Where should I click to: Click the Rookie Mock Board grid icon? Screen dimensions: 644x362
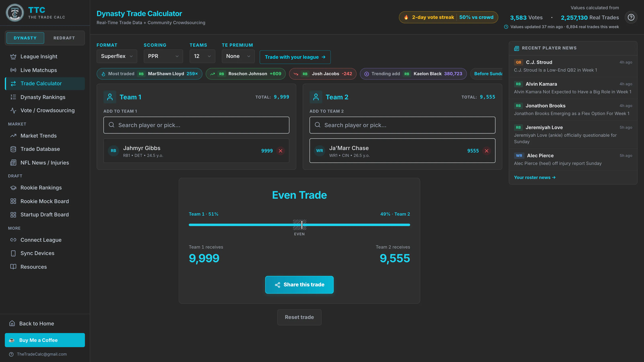click(13, 201)
